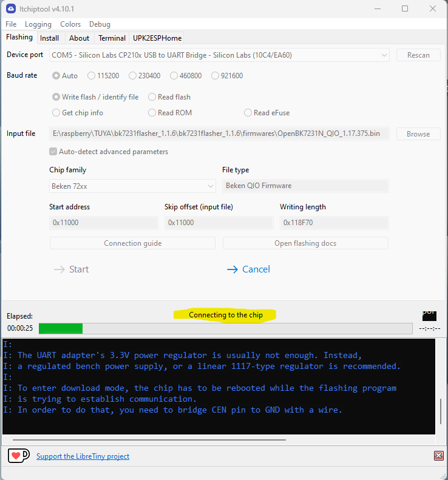This screenshot has width=448, height=480.
Task: Click the Start address field
Action: 104,223
